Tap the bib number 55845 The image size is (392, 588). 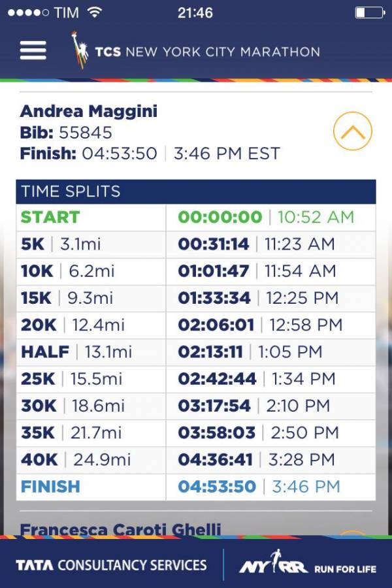coord(86,133)
